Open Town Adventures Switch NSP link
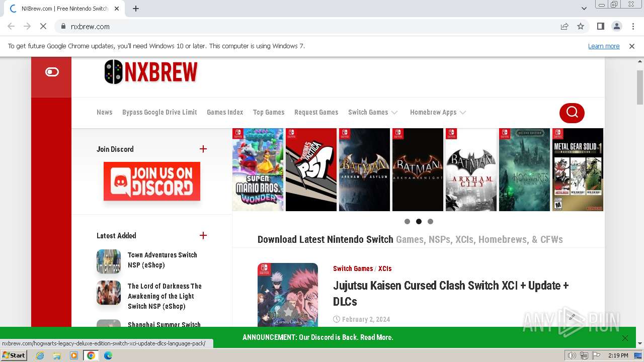644x362 pixels. [163, 260]
